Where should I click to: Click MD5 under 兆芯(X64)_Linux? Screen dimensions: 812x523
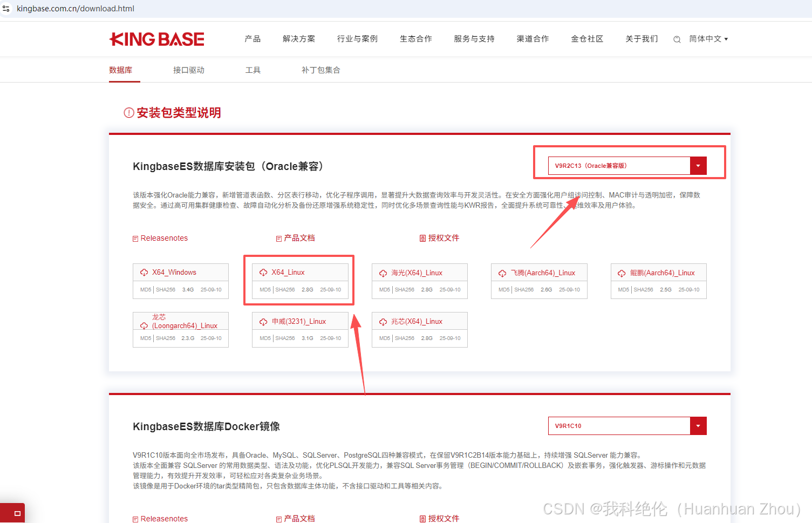pyautogui.click(x=385, y=338)
